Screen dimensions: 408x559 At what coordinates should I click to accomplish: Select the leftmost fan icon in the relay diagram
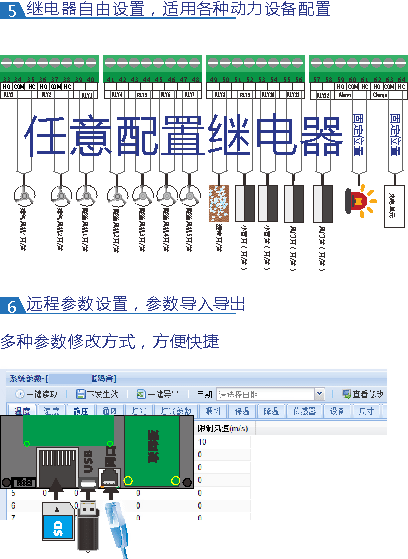[24, 195]
